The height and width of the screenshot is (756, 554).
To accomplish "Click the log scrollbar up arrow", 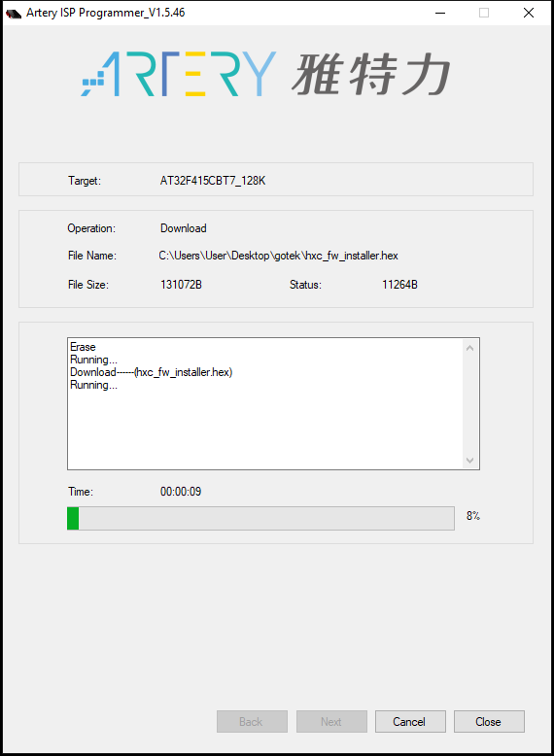I will tap(470, 348).
